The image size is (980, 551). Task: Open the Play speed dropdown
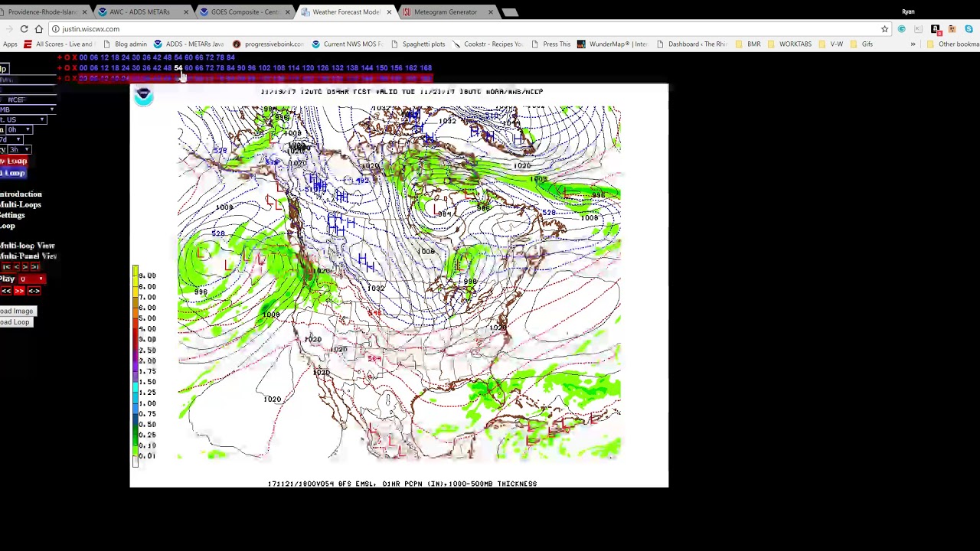point(31,279)
